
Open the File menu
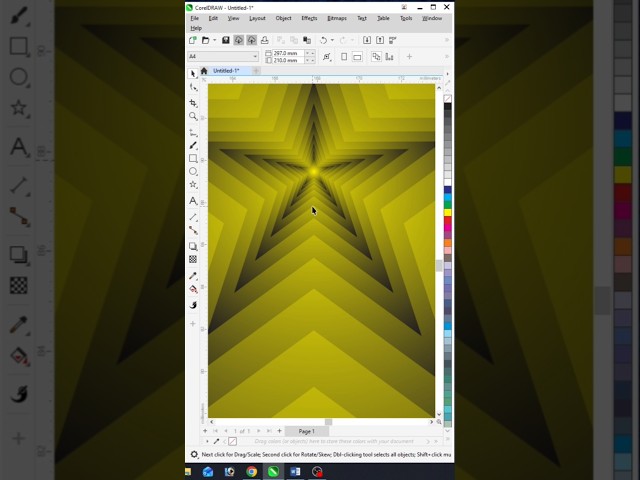[195, 18]
